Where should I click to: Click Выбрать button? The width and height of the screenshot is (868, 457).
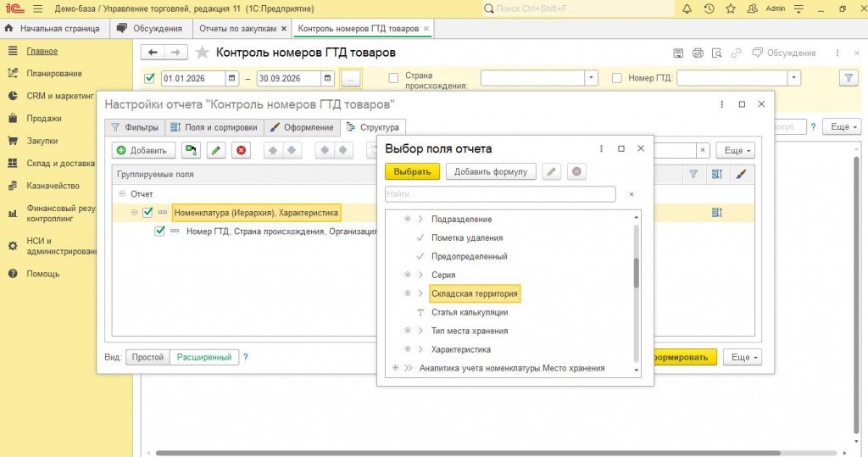(413, 172)
